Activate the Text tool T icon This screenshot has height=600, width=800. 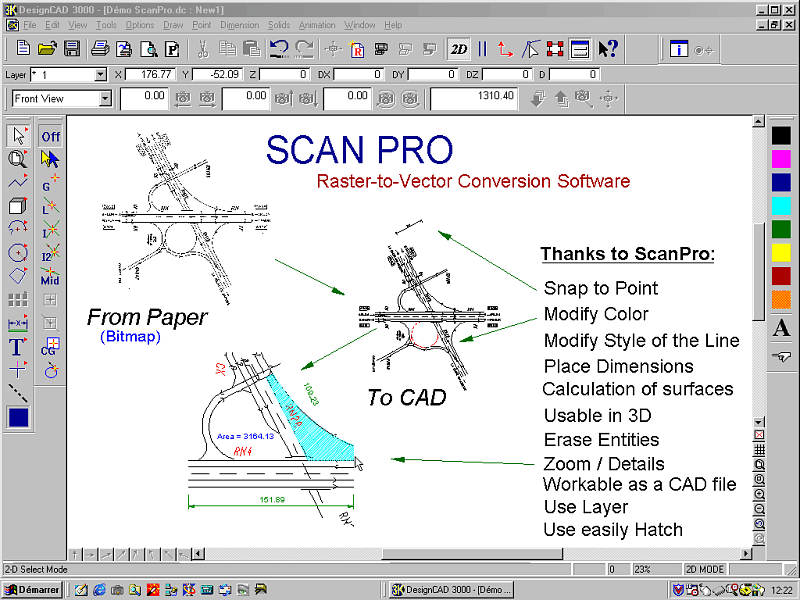tap(17, 347)
